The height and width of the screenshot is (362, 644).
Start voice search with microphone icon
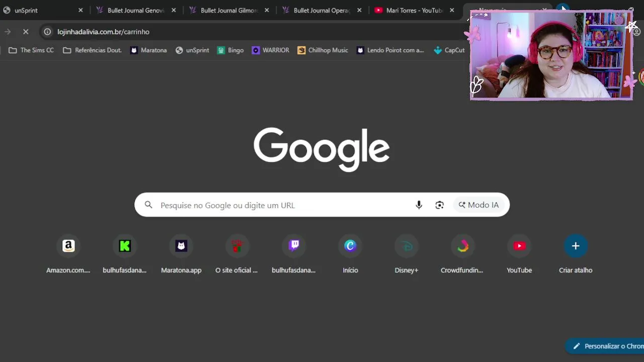[419, 205]
